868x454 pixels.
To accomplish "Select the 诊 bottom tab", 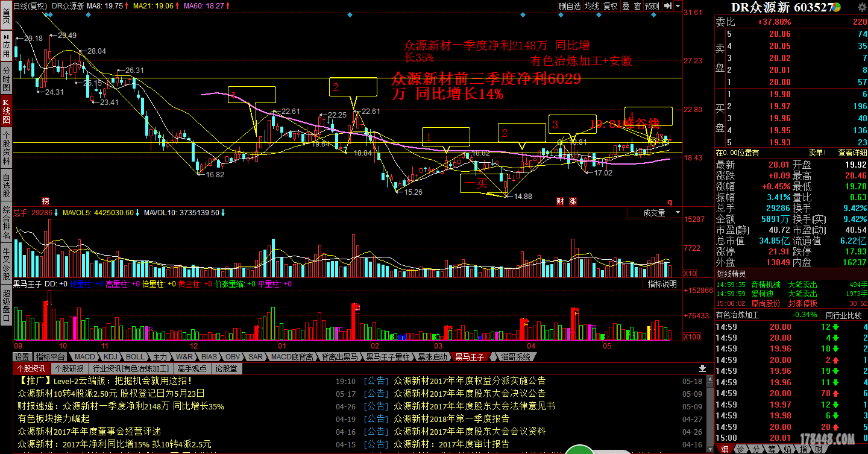I will click(x=740, y=449).
